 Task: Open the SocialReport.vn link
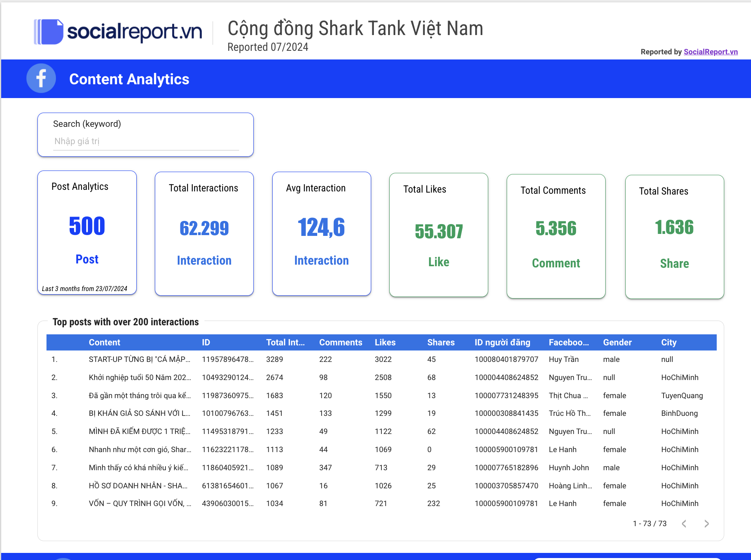(x=710, y=52)
